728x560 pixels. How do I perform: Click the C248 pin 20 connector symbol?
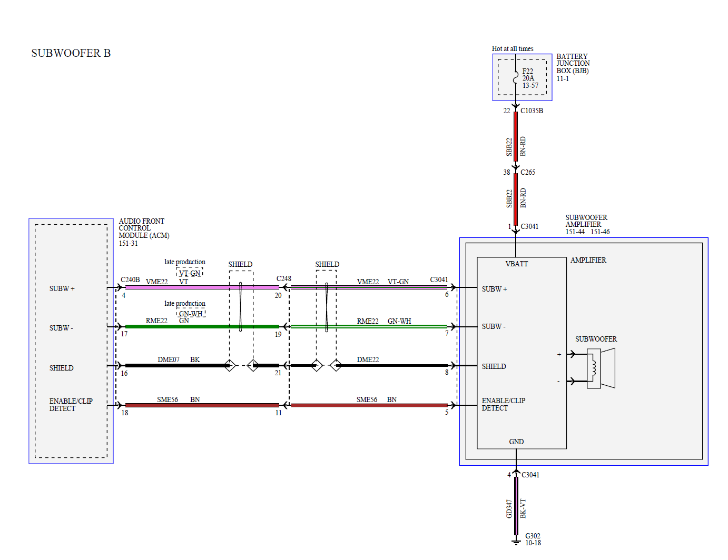(x=284, y=287)
